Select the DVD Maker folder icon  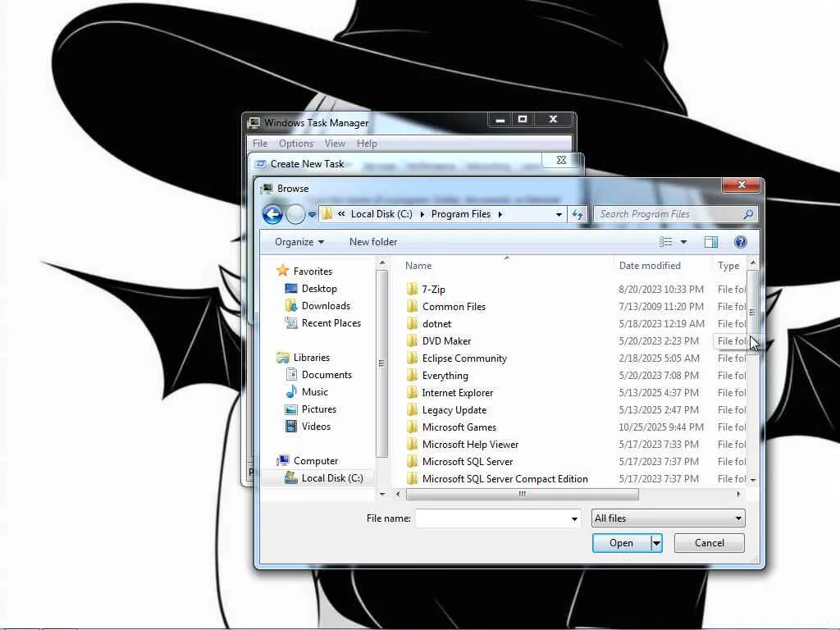[x=412, y=340]
